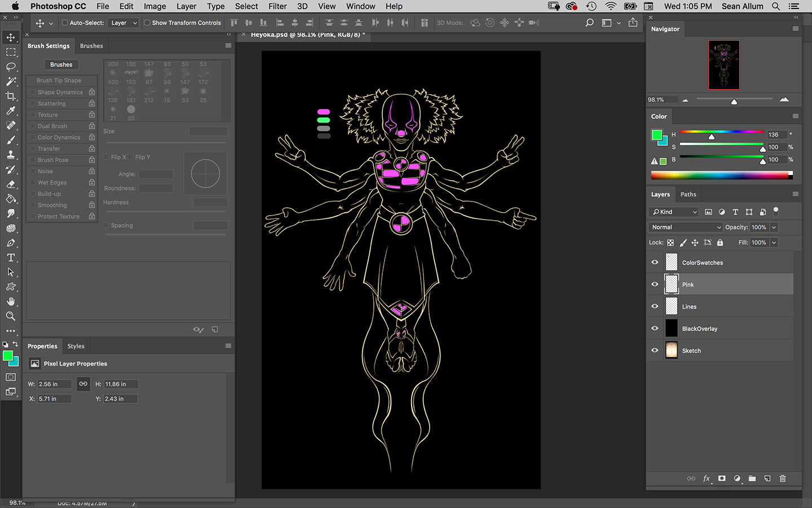The image size is (812, 508).
Task: Open the Brush Settings panel menu
Action: (x=228, y=46)
